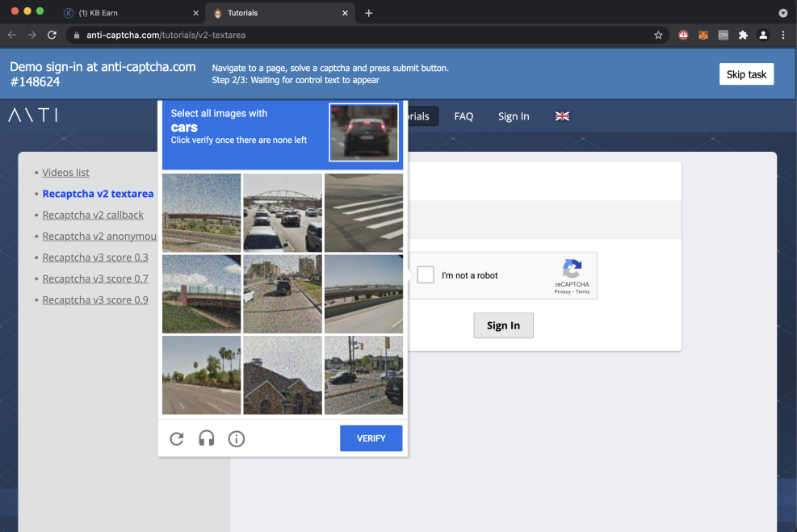Viewport: 797px width, 532px height.
Task: Click the blue VERIFY button
Action: point(371,438)
